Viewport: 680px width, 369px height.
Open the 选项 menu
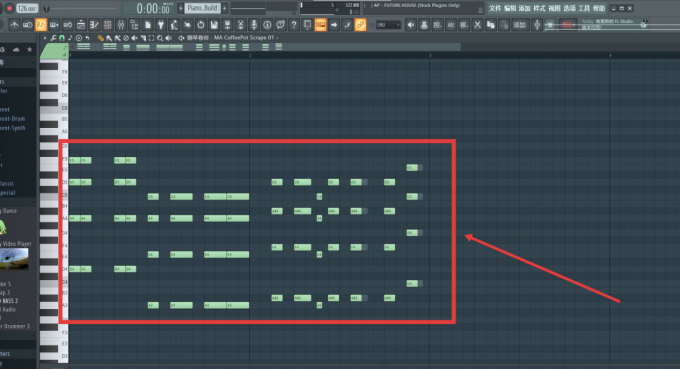coord(569,8)
